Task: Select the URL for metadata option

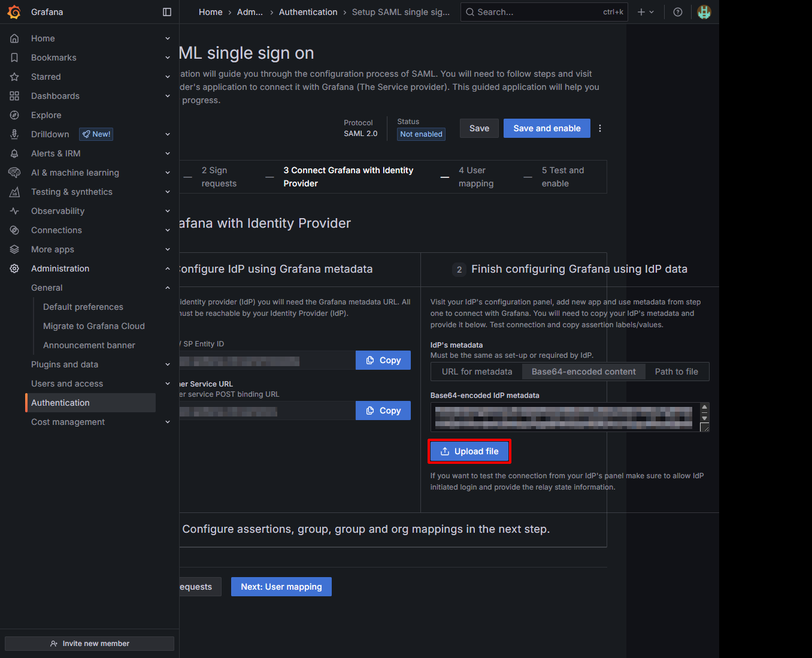Action: pyautogui.click(x=477, y=372)
